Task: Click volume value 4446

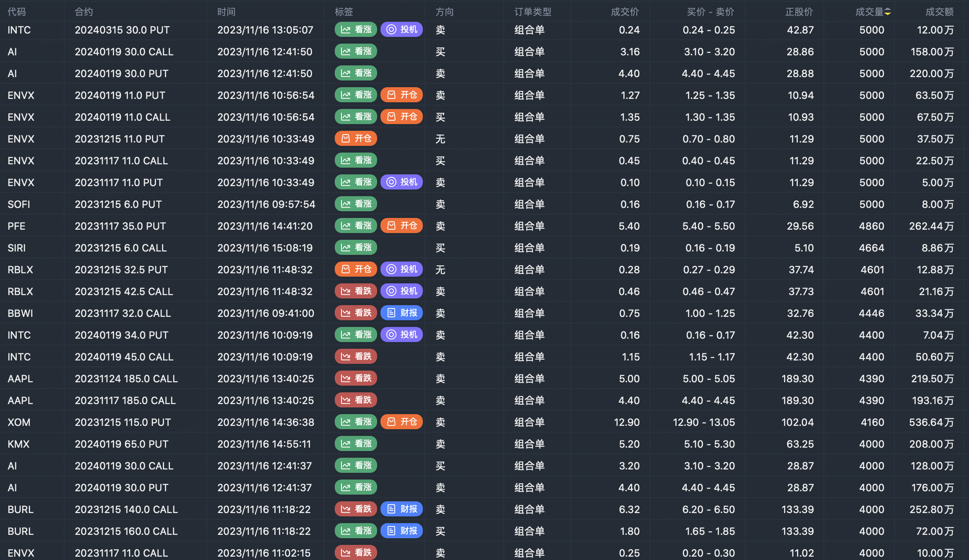Action: pyautogui.click(x=872, y=313)
